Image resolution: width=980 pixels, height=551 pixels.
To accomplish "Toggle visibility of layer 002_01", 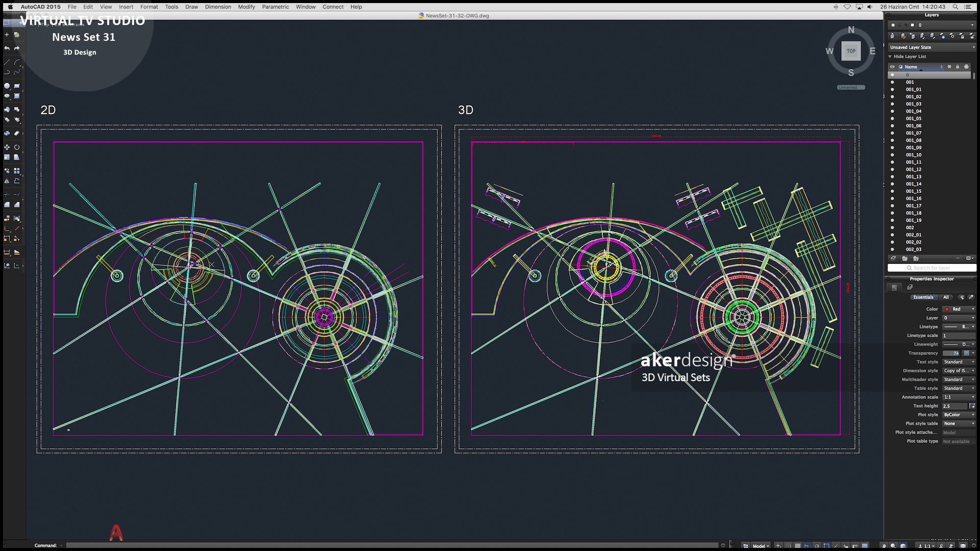I will click(892, 235).
